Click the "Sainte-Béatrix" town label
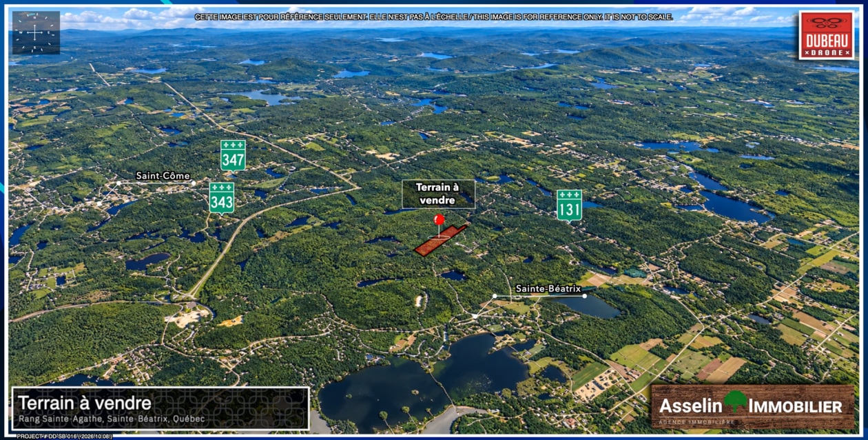Screen dimensions: 868x440 pyautogui.click(x=548, y=289)
